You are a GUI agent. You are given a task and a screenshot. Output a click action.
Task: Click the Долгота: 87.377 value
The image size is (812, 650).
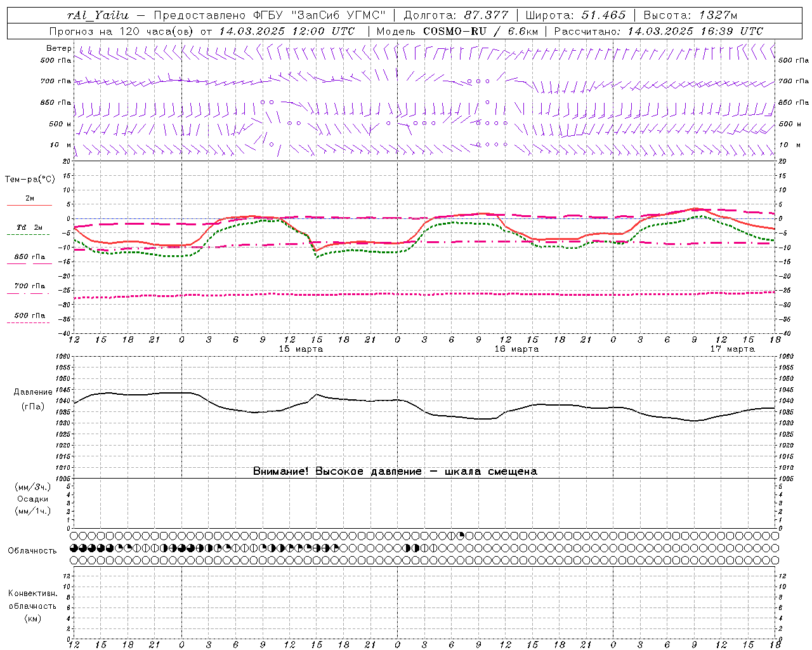coord(455,15)
